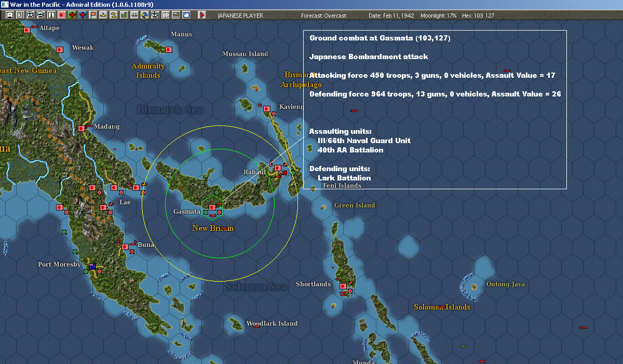Image resolution: width=623 pixels, height=364 pixels.
Task: Click the 'Gasmata' map label
Action: tap(187, 212)
